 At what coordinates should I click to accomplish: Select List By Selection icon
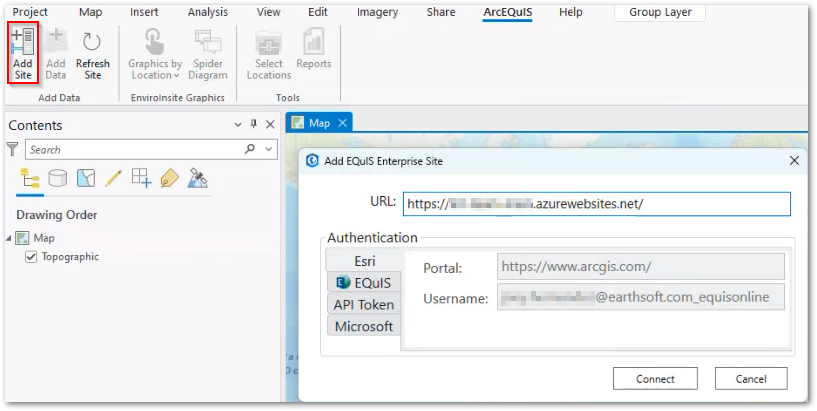point(85,178)
